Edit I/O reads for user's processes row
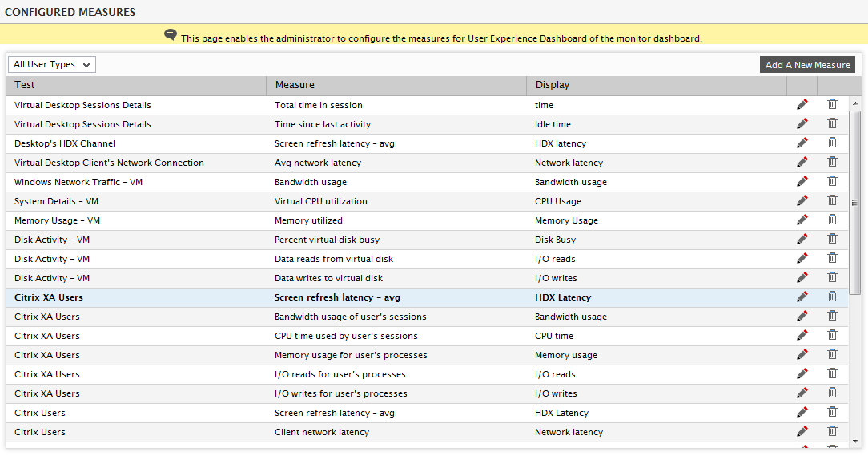Screen dimensions: 868x456 (802, 374)
